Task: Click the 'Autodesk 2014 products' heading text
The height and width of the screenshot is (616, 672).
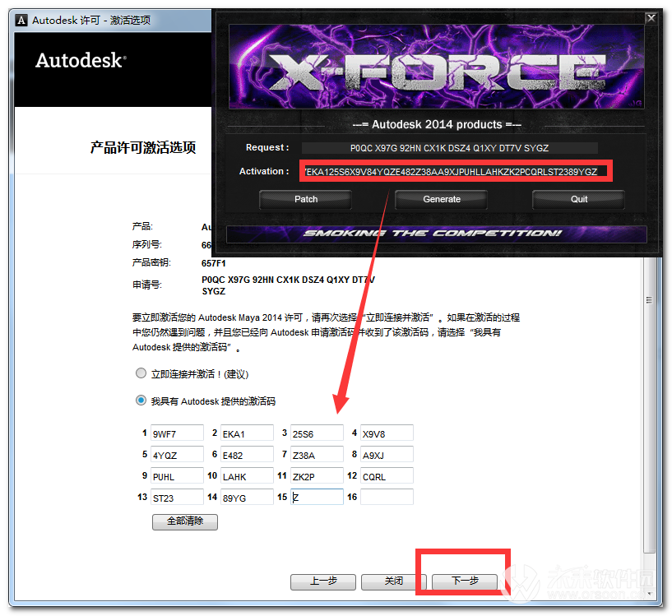Action: point(436,124)
